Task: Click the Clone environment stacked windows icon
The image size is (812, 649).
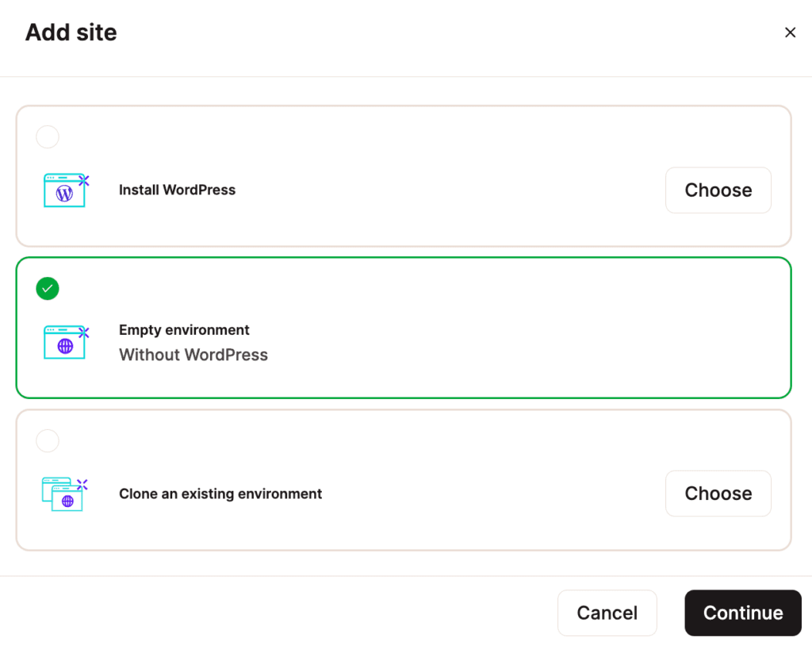Action: coord(65,493)
